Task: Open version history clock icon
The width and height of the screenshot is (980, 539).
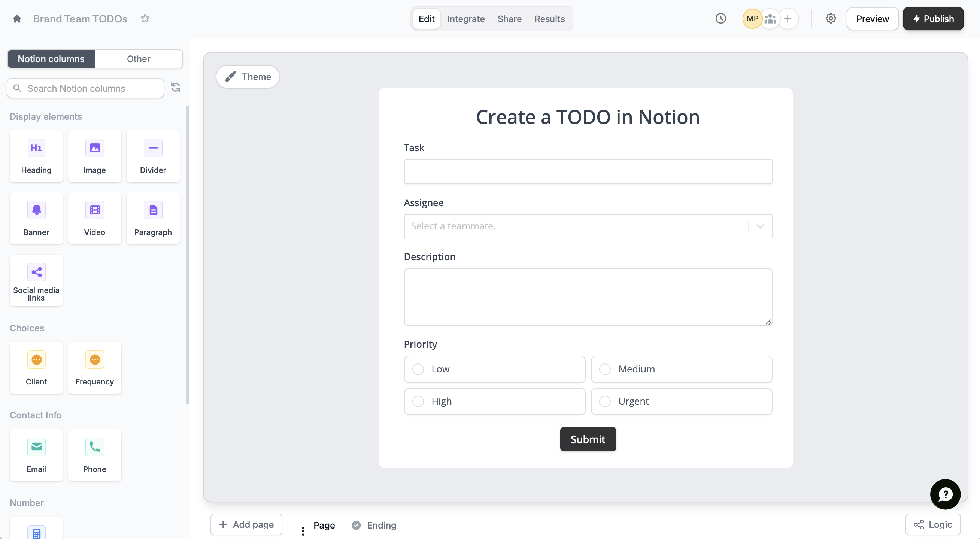Action: coord(720,19)
